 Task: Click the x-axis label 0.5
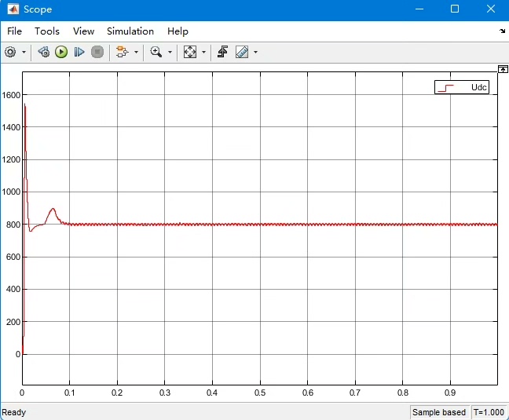coord(260,393)
